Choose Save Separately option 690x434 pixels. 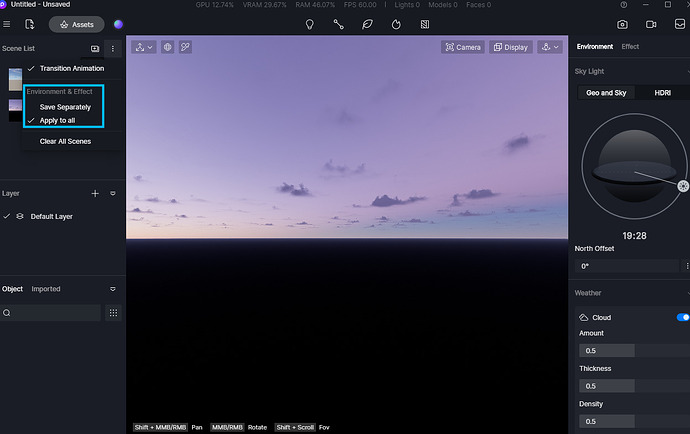click(x=65, y=107)
